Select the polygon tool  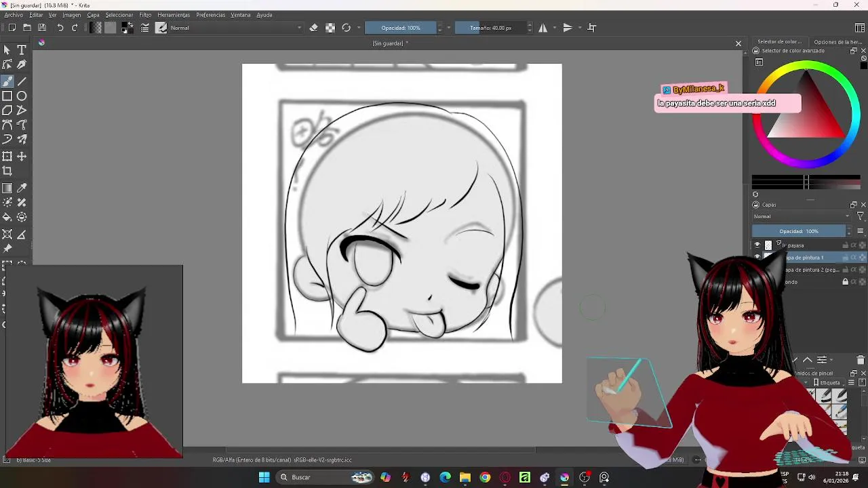(7, 110)
